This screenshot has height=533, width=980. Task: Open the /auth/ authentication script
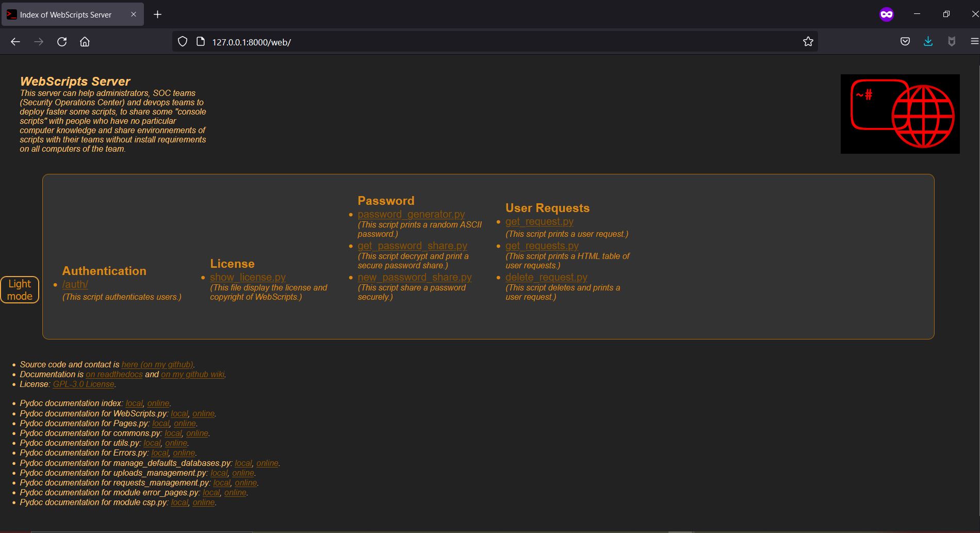(75, 284)
